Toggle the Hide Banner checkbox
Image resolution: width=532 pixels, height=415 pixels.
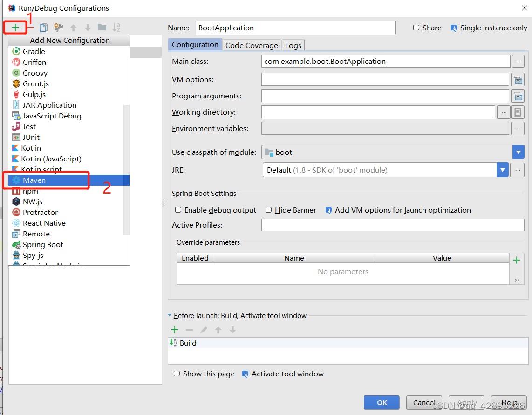pyautogui.click(x=268, y=210)
